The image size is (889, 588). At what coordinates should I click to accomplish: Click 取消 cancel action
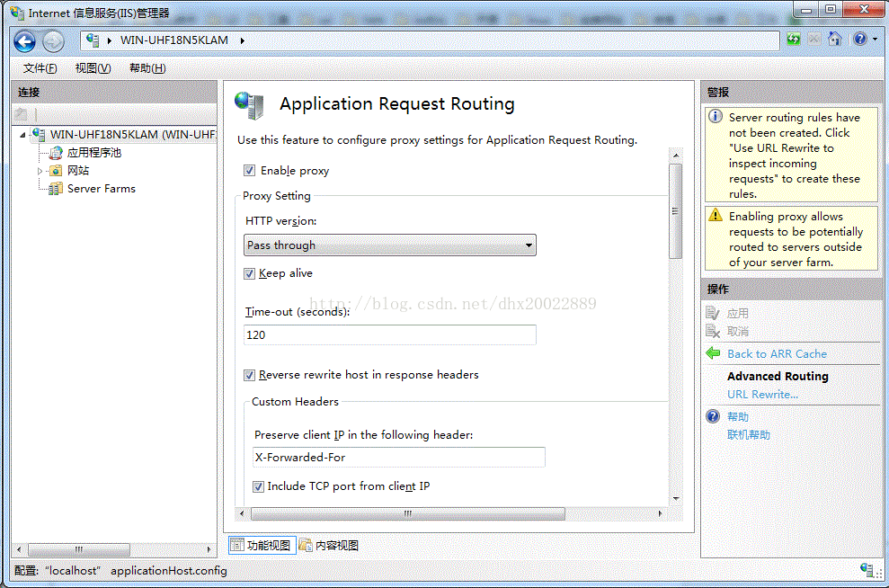[x=738, y=331]
